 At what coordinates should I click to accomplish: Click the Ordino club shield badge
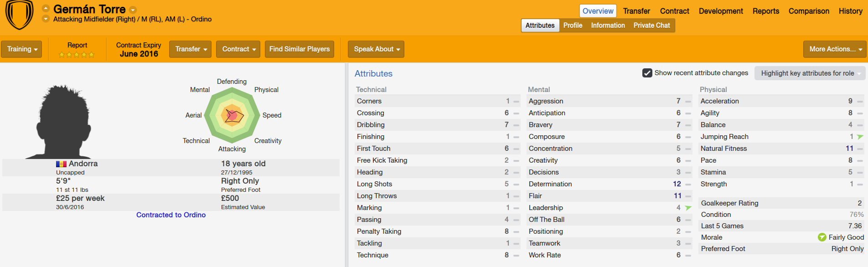(x=19, y=14)
